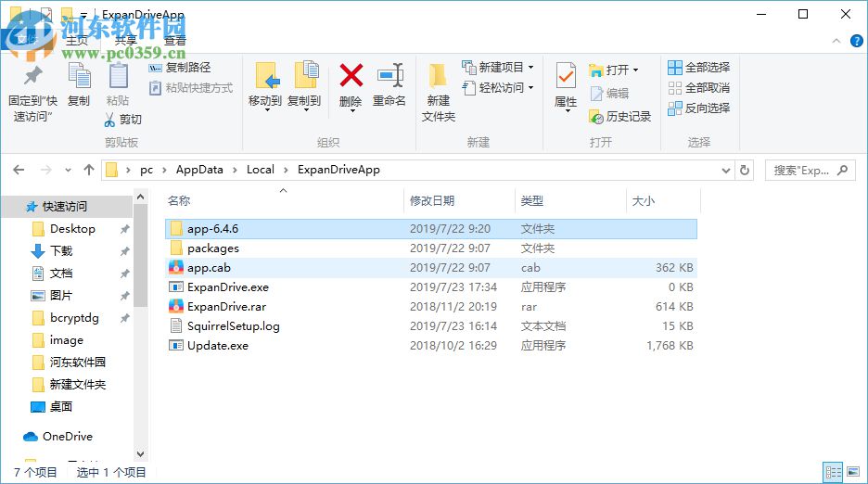Select the ExpanDrive.exe file
The height and width of the screenshot is (484, 868).
tap(430, 287)
